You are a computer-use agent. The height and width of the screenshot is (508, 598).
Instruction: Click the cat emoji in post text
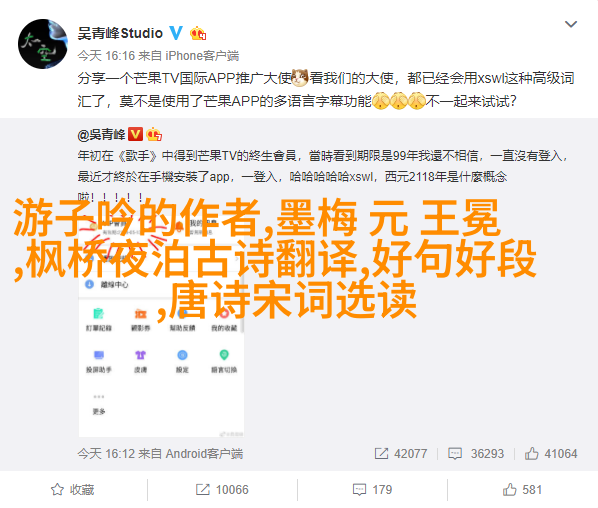(x=299, y=78)
